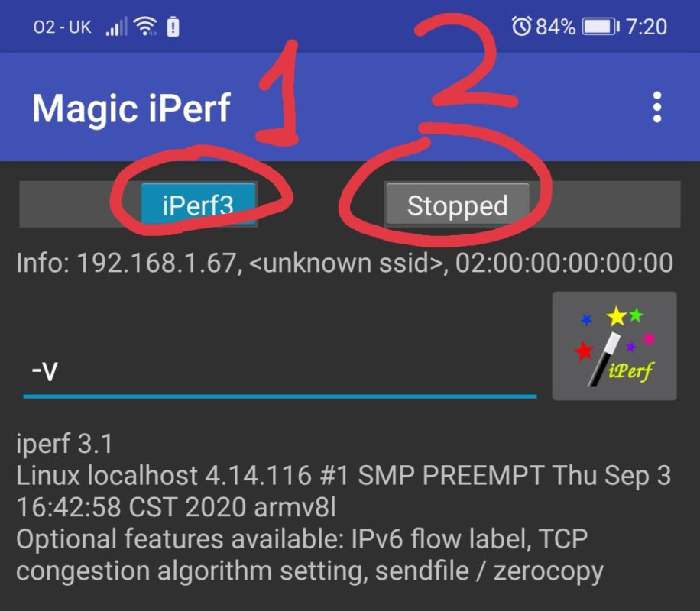Tap the battery alert notification icon

point(173,27)
